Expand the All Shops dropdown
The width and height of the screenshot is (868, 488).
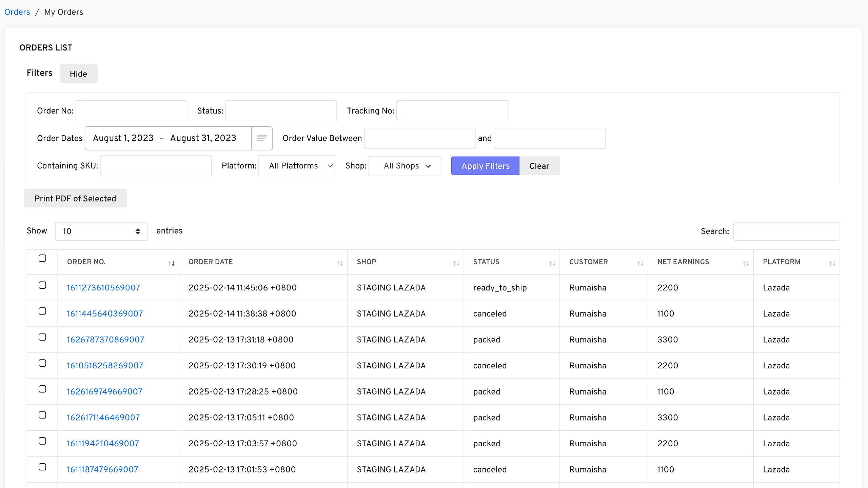coord(405,166)
